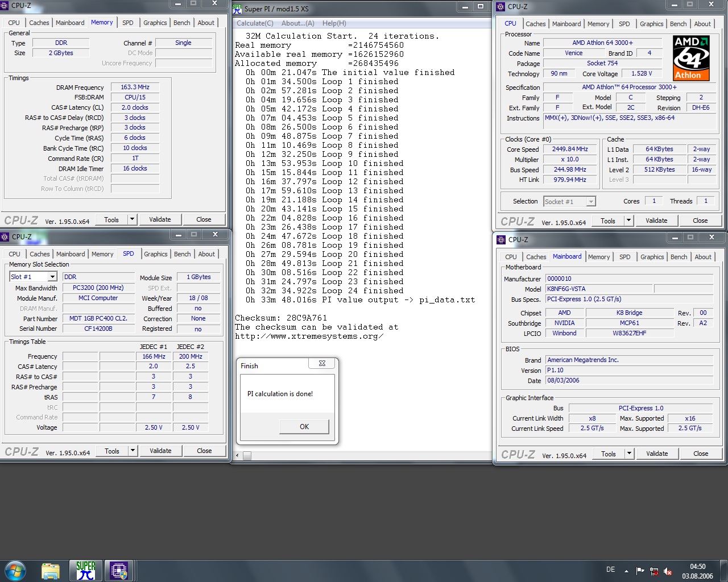Open Windows Explorer folder icon on taskbar
728x582 pixels.
[51, 571]
